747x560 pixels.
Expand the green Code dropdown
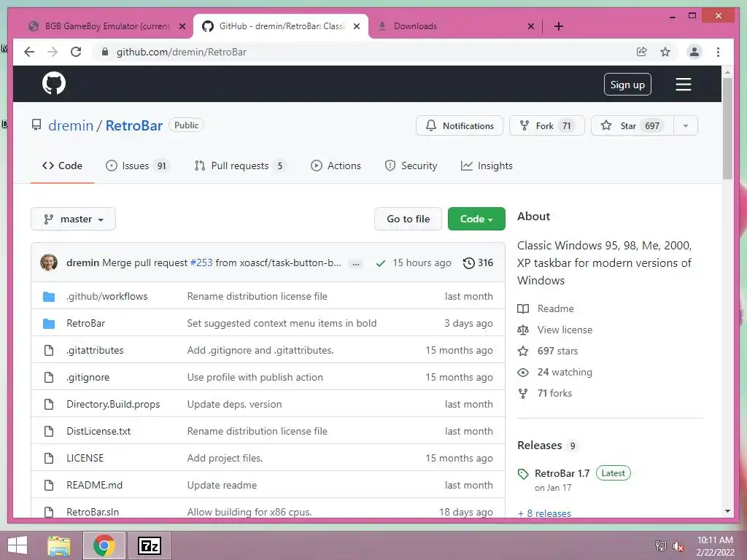point(476,219)
